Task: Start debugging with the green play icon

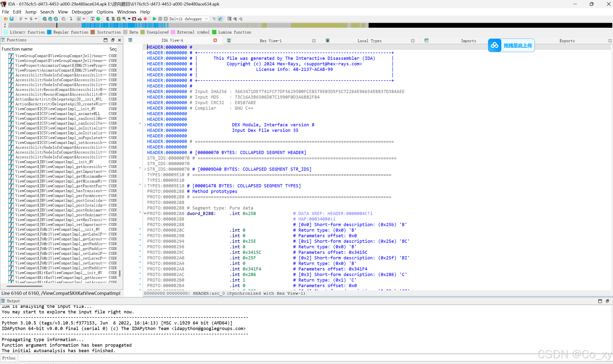Action: coord(154,19)
